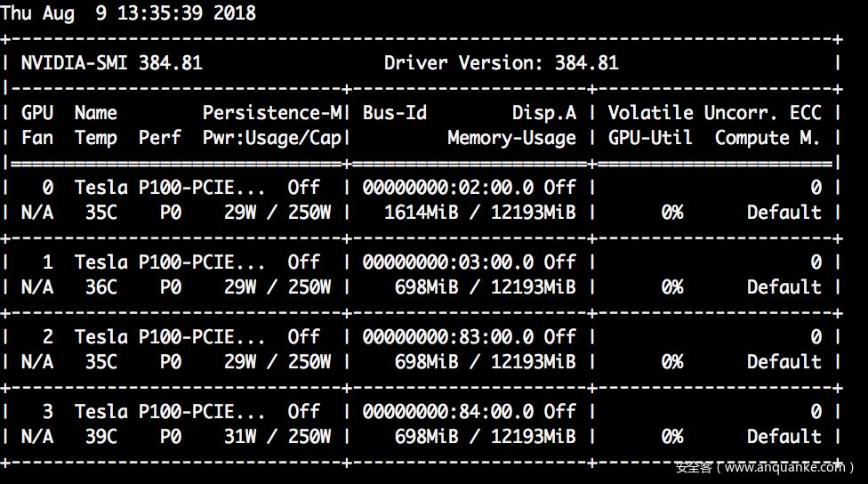Click the Memory-Usage column header
The image size is (868, 484).
pos(511,138)
